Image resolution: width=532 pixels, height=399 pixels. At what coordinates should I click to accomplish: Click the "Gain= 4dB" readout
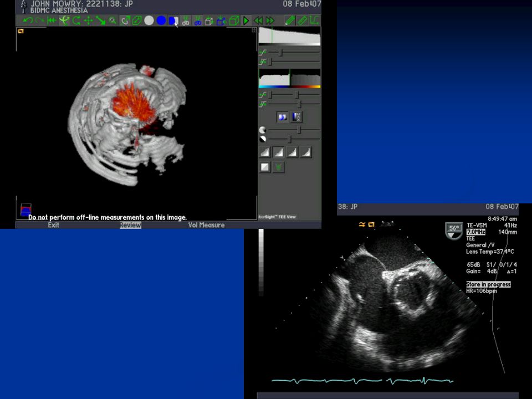(x=482, y=272)
